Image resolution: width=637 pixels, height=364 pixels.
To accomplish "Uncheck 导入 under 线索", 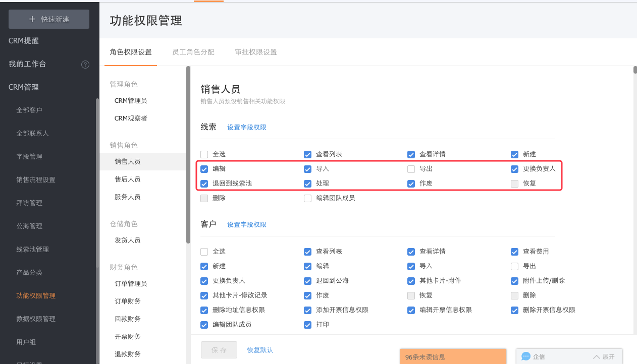I will click(x=308, y=169).
